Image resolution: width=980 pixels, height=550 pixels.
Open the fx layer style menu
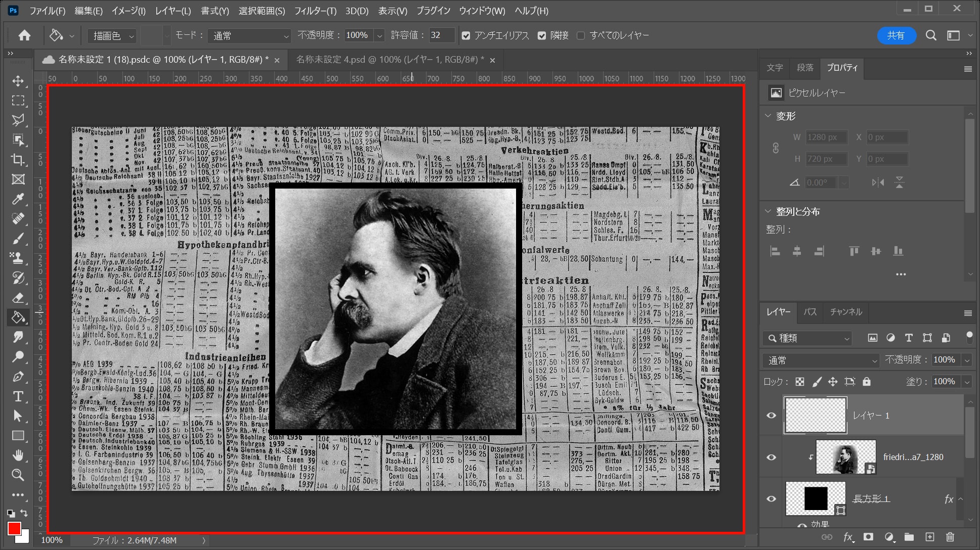(x=848, y=537)
